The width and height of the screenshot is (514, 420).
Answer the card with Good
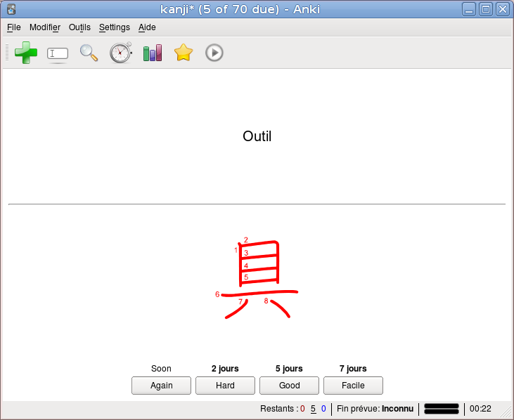289,386
